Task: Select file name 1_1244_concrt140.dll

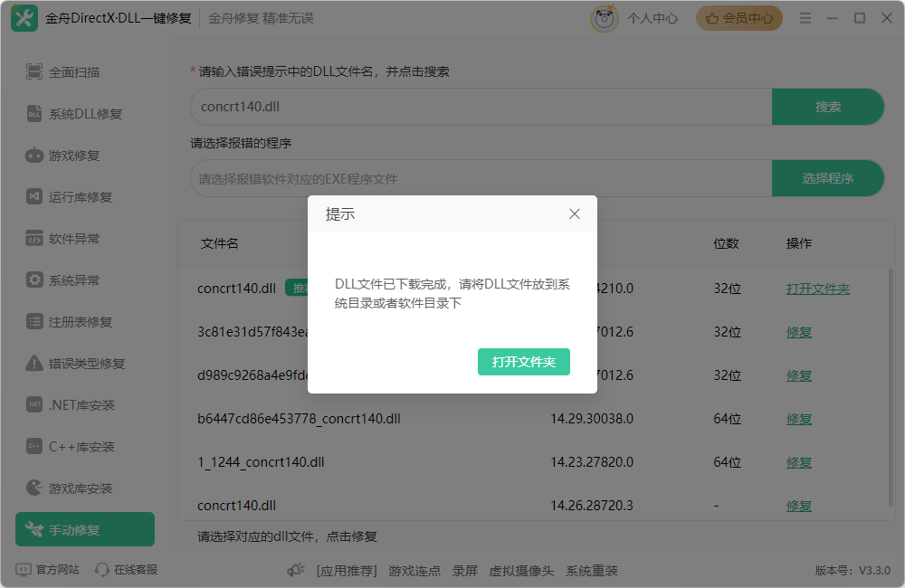Action: (x=261, y=462)
